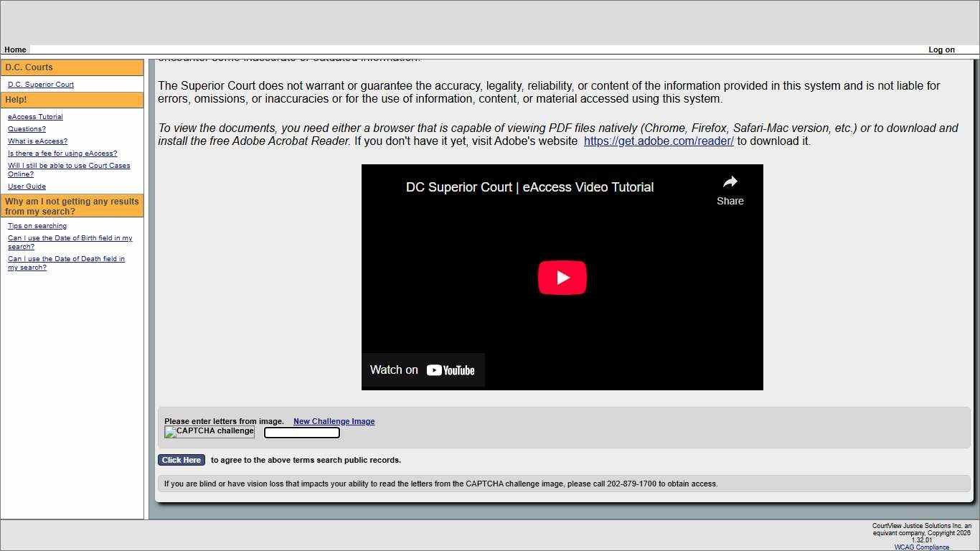Play the eAccess Video Tutorial video
Viewport: 980px width, 551px height.
coord(562,278)
